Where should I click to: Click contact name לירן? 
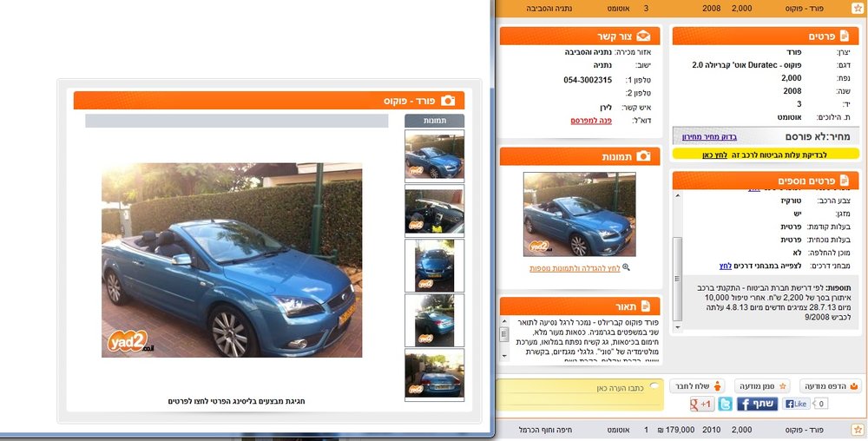[604, 108]
